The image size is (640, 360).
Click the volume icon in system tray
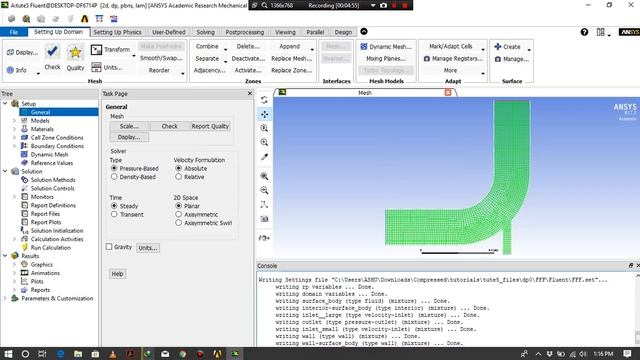pyautogui.click(x=582, y=353)
